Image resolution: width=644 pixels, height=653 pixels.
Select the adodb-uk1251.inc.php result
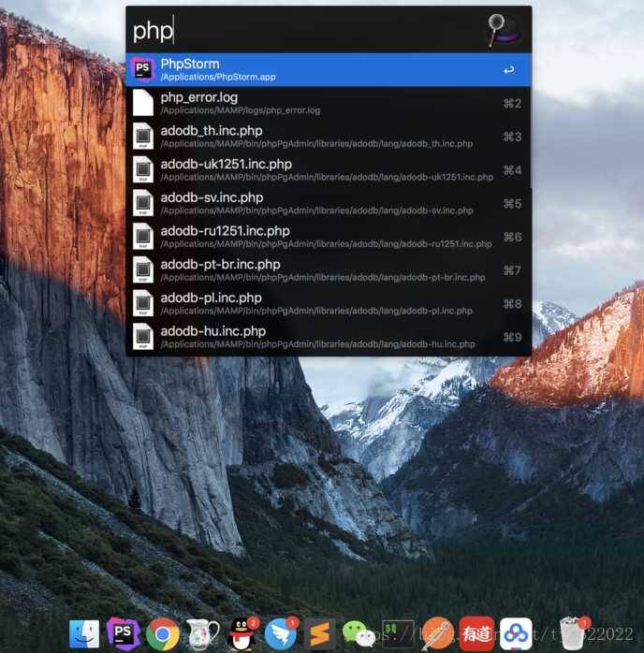pyautogui.click(x=329, y=170)
